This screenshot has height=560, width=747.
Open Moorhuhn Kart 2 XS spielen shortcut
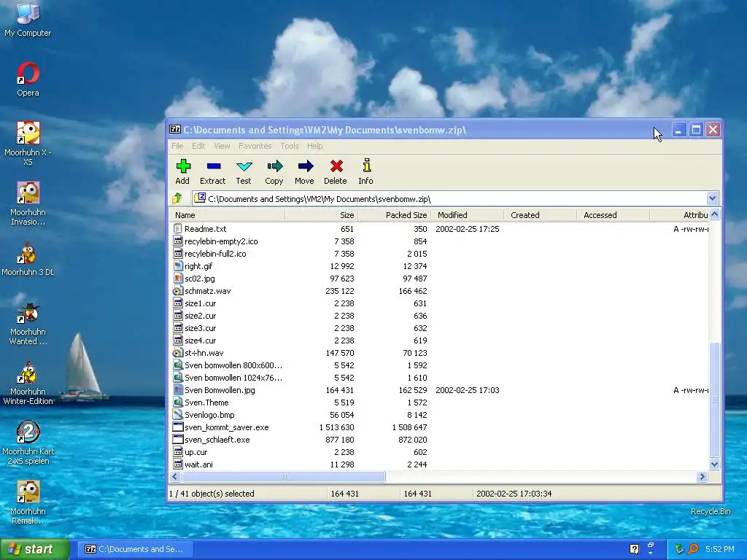pos(28,443)
